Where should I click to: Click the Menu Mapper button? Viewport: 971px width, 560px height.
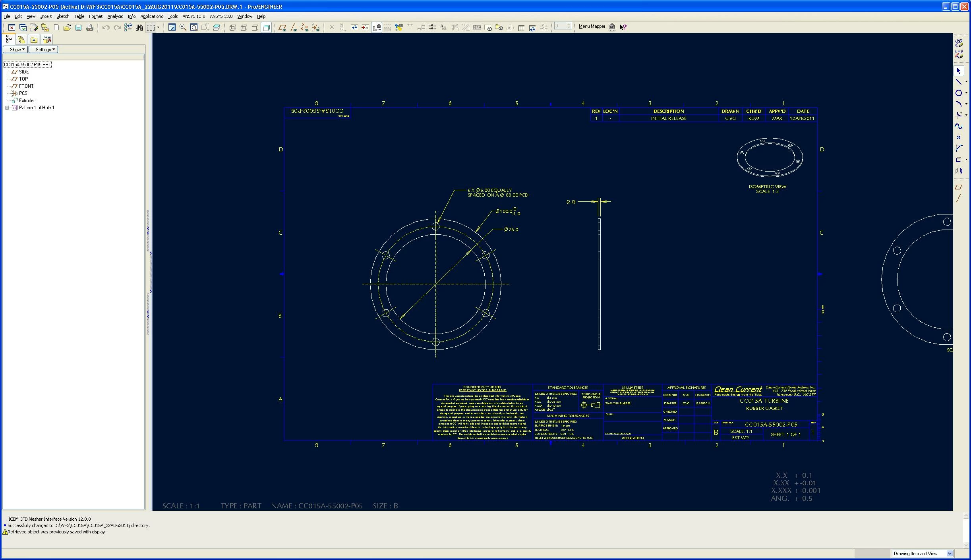coord(592,27)
